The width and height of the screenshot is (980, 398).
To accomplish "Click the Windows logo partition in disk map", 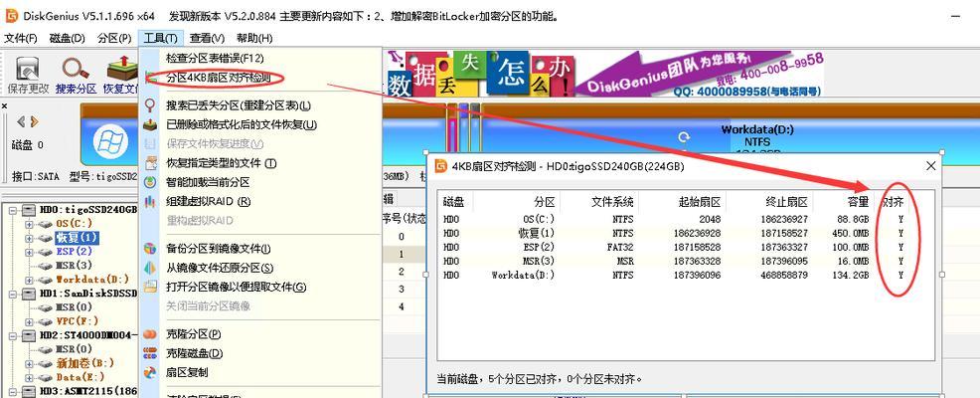I will click(x=110, y=141).
